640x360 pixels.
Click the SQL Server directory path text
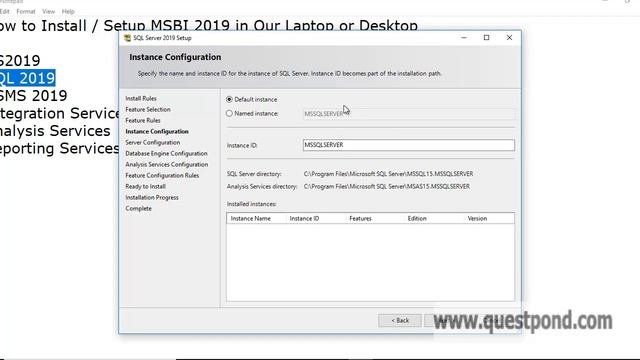388,174
